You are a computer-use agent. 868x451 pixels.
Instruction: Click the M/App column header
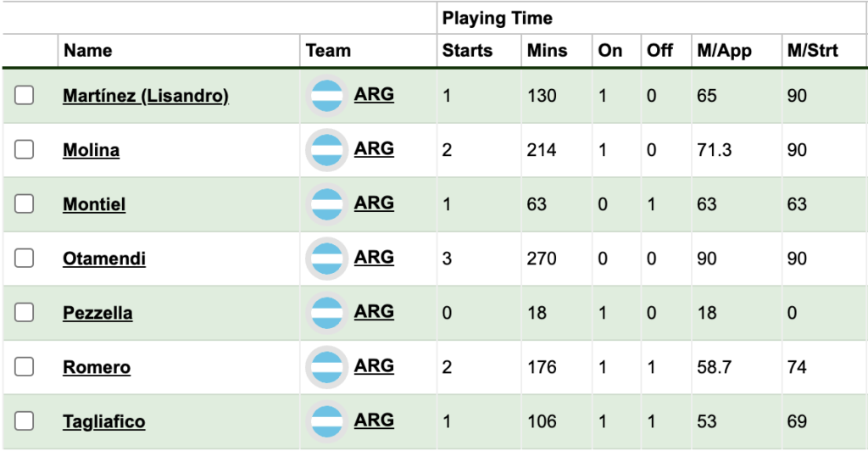[x=718, y=50]
